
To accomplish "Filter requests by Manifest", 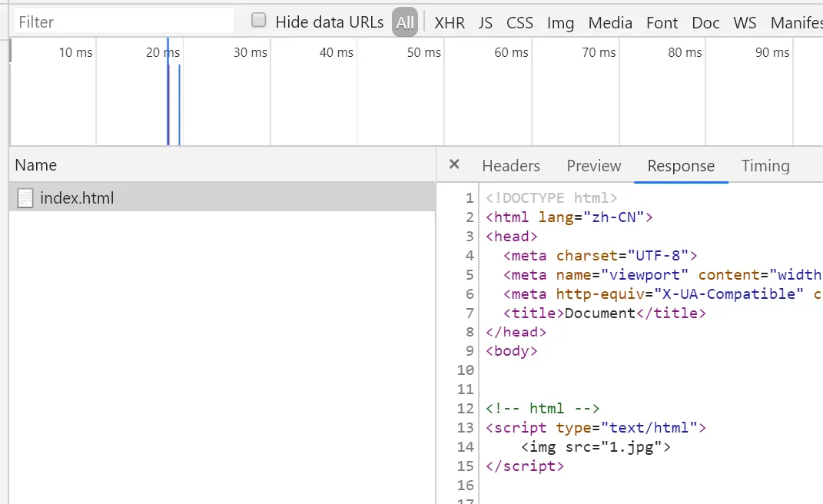I will (796, 22).
